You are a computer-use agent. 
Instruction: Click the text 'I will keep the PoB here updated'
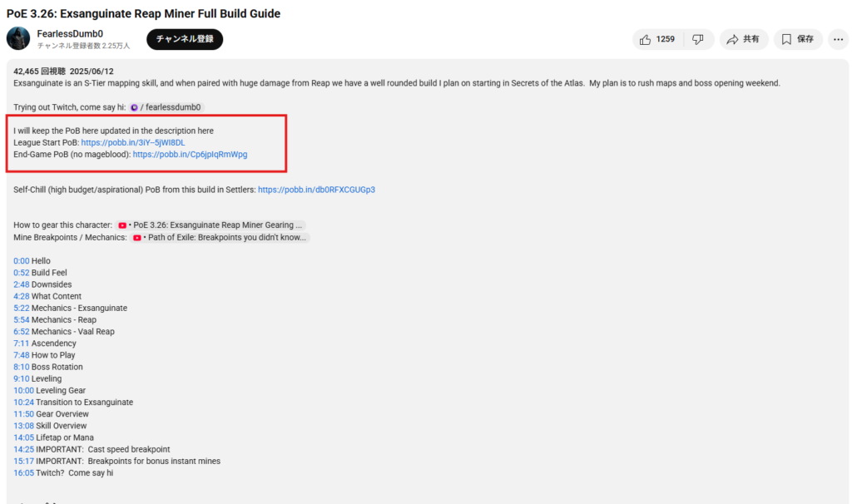pos(72,131)
